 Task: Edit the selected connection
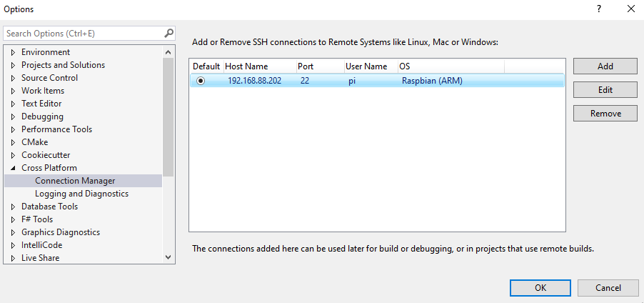pos(605,89)
